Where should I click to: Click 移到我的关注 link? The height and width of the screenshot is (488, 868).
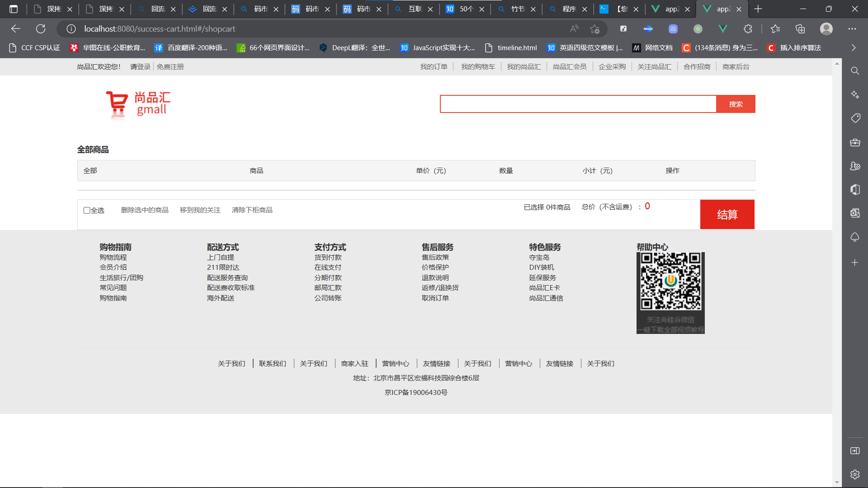(200, 210)
